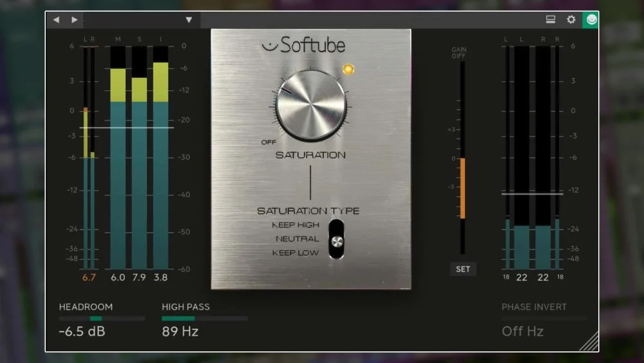This screenshot has width=644, height=363.
Task: Click the High Pass value 89 Hz
Action: point(180,331)
